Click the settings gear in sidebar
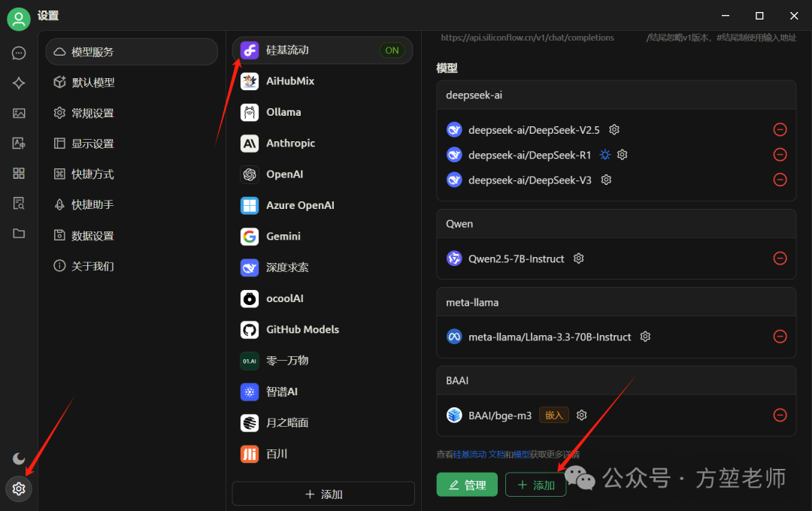Screen dimensions: 812x511 click(19, 488)
